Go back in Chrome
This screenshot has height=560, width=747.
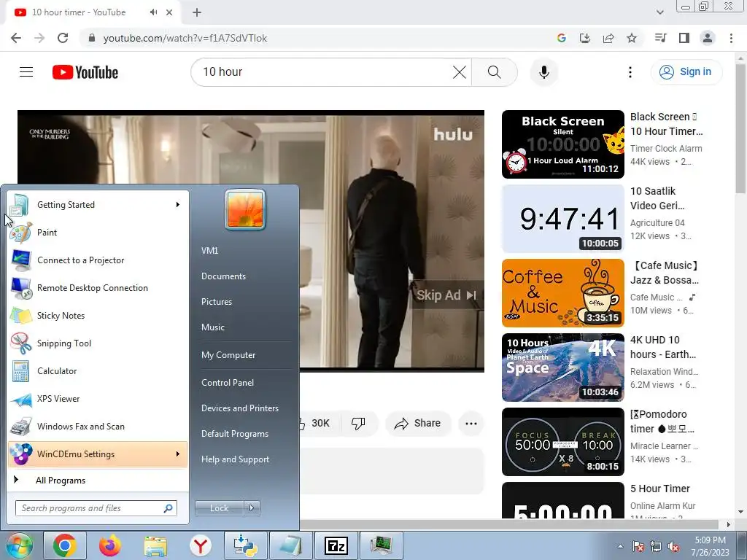click(16, 38)
